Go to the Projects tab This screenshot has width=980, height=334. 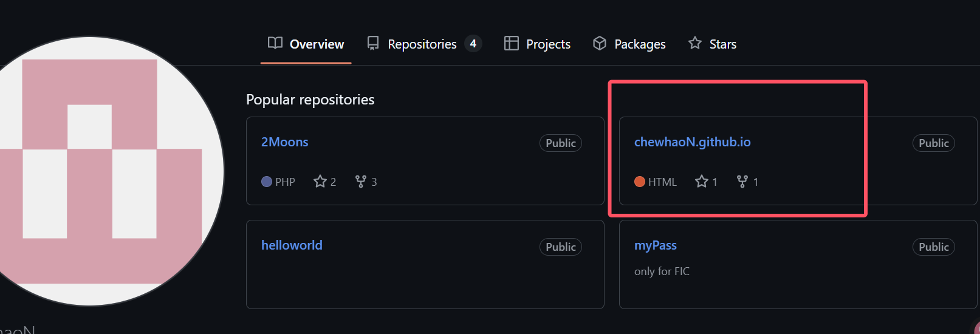[538, 44]
